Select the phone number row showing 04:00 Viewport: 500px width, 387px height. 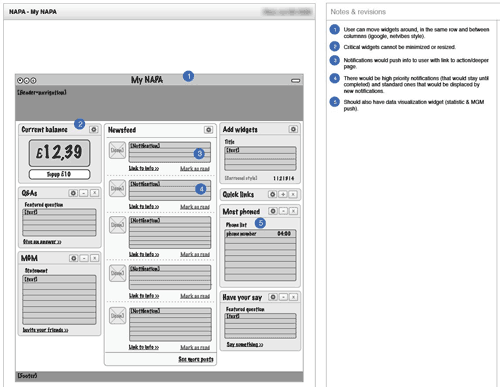point(260,234)
